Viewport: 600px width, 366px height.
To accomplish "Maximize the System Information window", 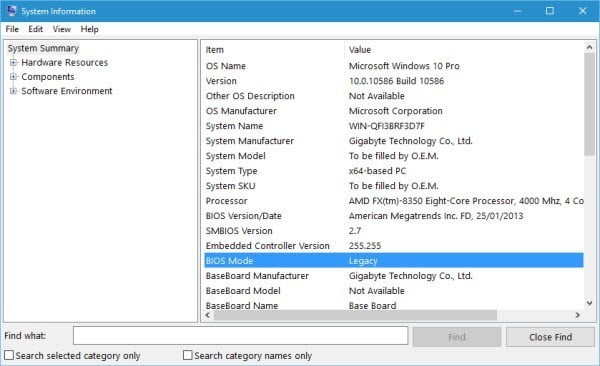I will (x=549, y=11).
